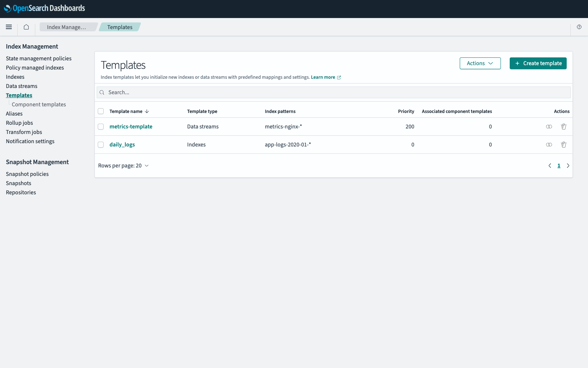588x368 pixels.
Task: Click the Data streams type cell for metrics-template
Action: coord(203,127)
